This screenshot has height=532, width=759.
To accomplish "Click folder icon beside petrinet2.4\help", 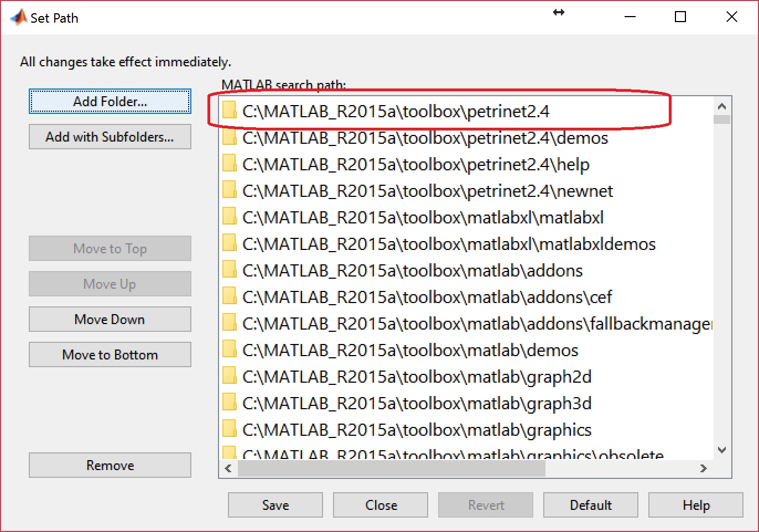I will (x=229, y=163).
